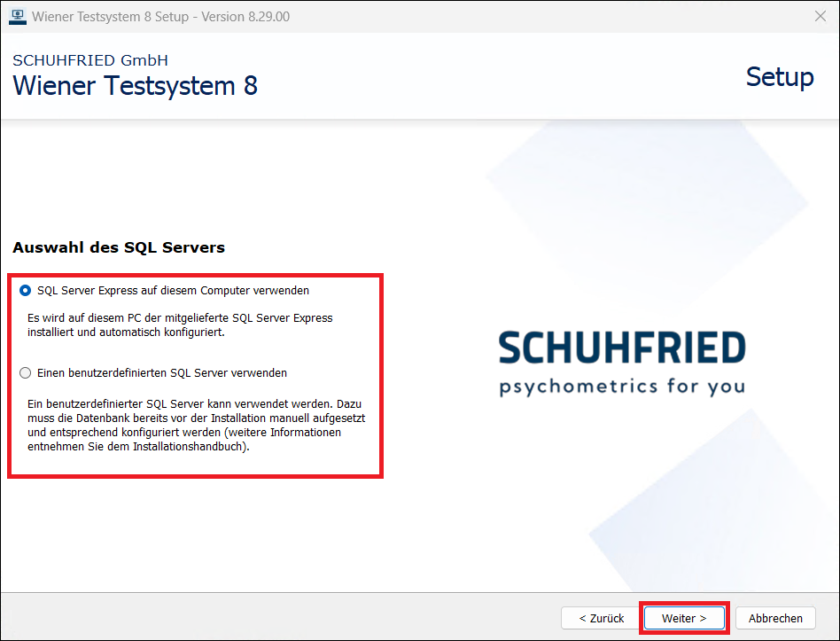Select 'SQL Server Express auf diesem Computer verwenden'

(x=26, y=290)
